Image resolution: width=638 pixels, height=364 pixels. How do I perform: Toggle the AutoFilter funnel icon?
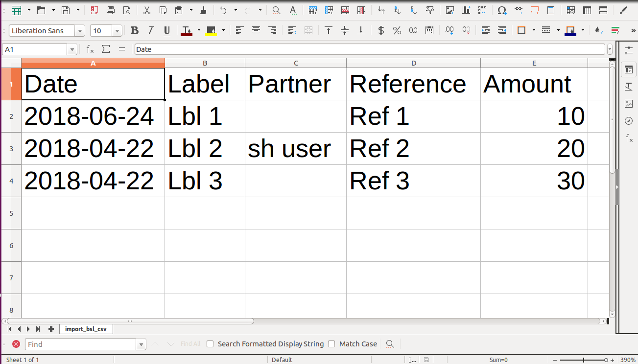coord(430,10)
